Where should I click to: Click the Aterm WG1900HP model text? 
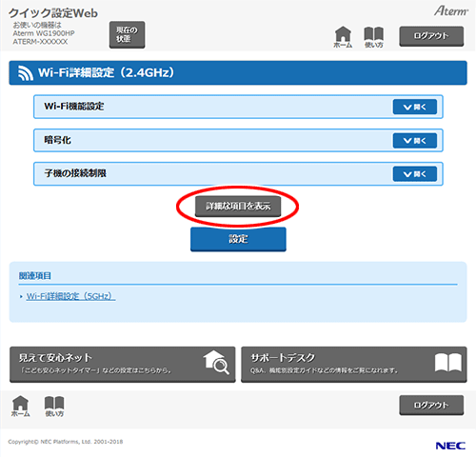point(44,33)
